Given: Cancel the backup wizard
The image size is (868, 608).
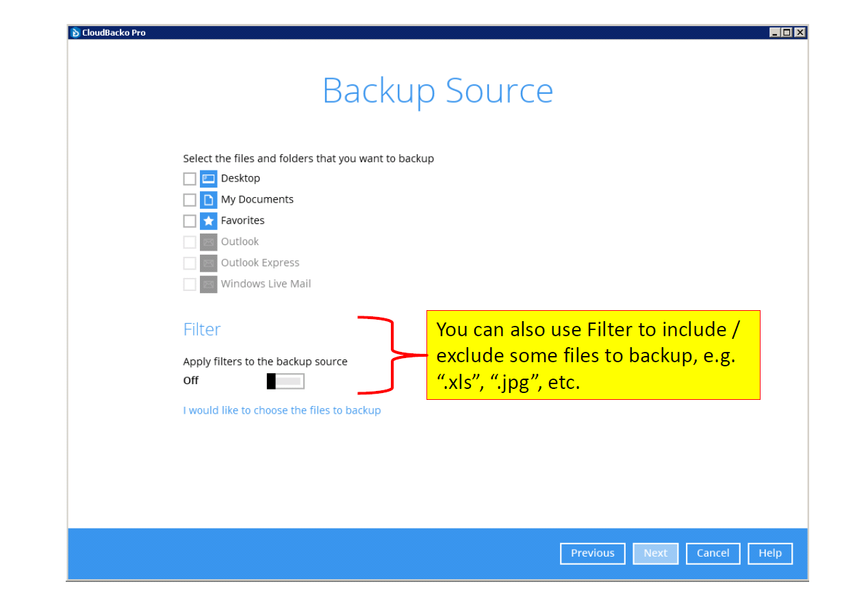Looking at the screenshot, I should [713, 553].
